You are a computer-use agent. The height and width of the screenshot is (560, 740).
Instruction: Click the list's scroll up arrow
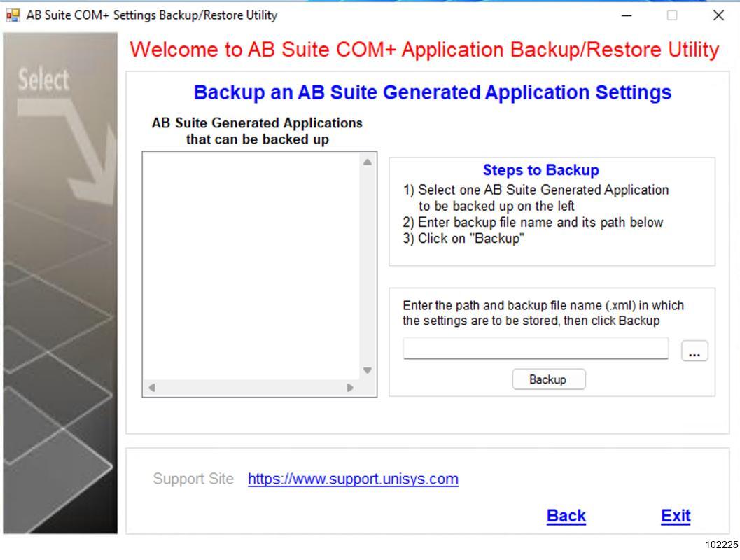368,162
